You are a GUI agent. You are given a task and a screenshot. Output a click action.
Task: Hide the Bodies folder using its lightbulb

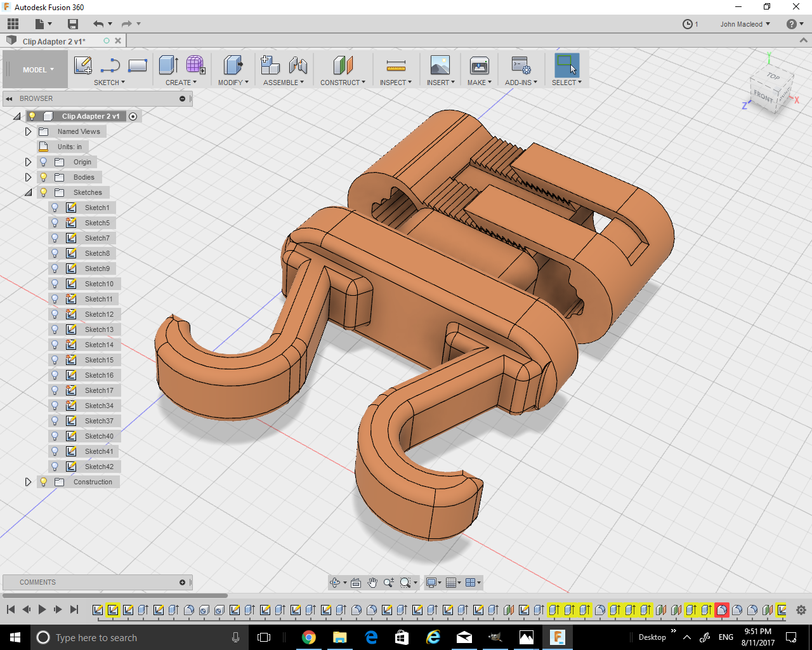(44, 177)
